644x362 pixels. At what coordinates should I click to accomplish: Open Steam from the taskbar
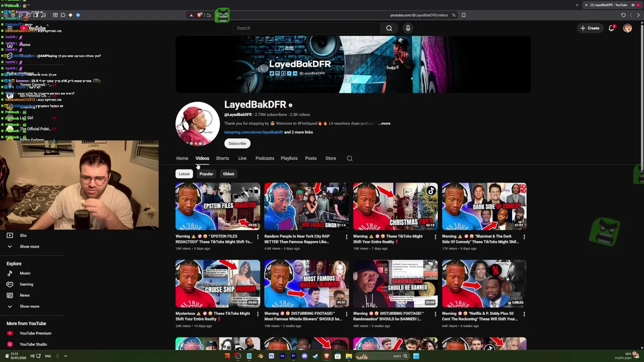coord(315,356)
